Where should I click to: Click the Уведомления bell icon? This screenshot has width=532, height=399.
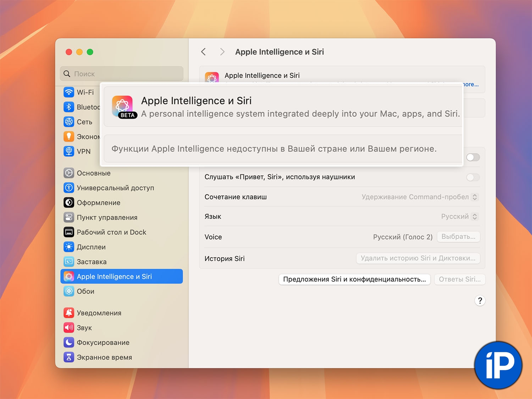(x=69, y=313)
